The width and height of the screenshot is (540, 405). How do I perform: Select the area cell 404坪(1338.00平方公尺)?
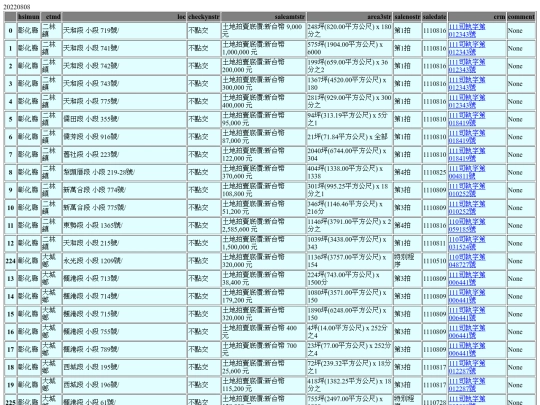[x=350, y=173]
